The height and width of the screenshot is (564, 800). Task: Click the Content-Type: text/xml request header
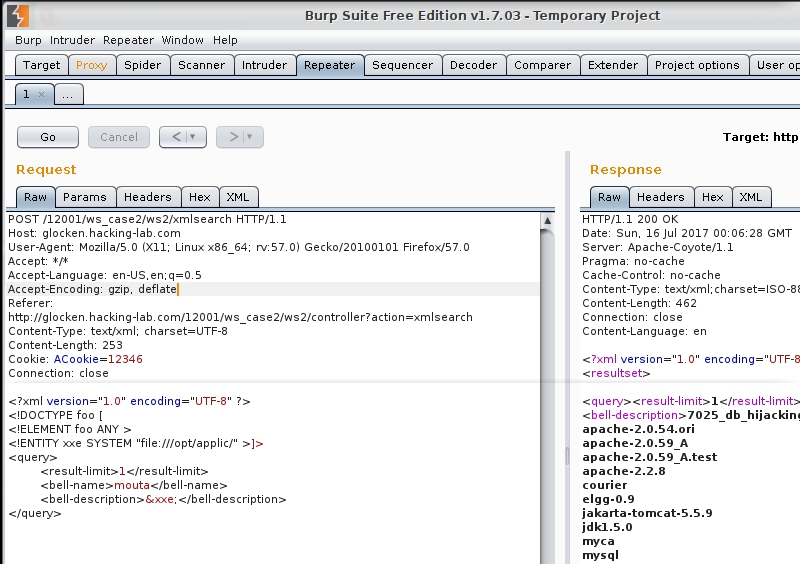[x=118, y=331]
